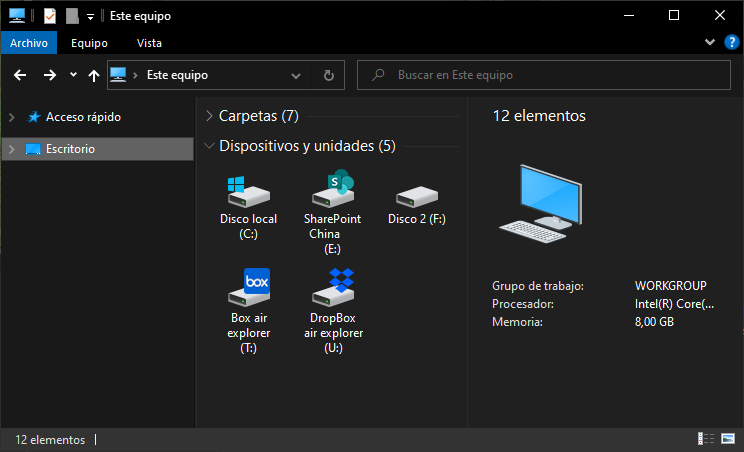Click the Procesador label
The height and width of the screenshot is (452, 744).
(x=522, y=304)
